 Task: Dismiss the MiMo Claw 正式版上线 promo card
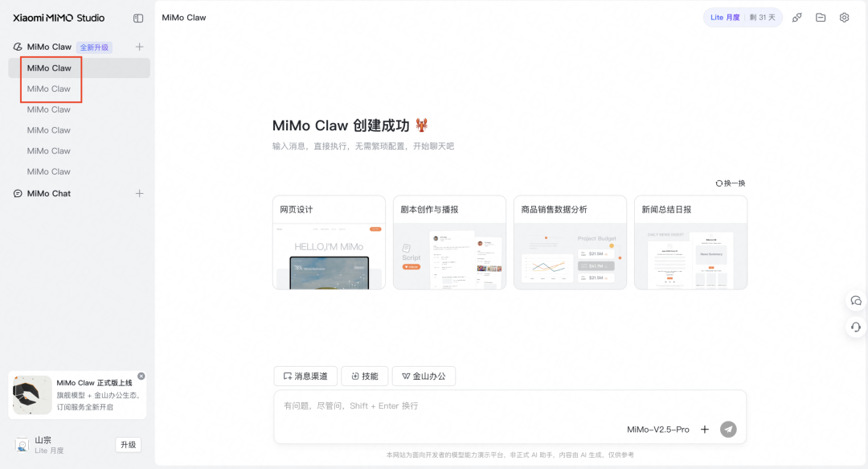141,376
